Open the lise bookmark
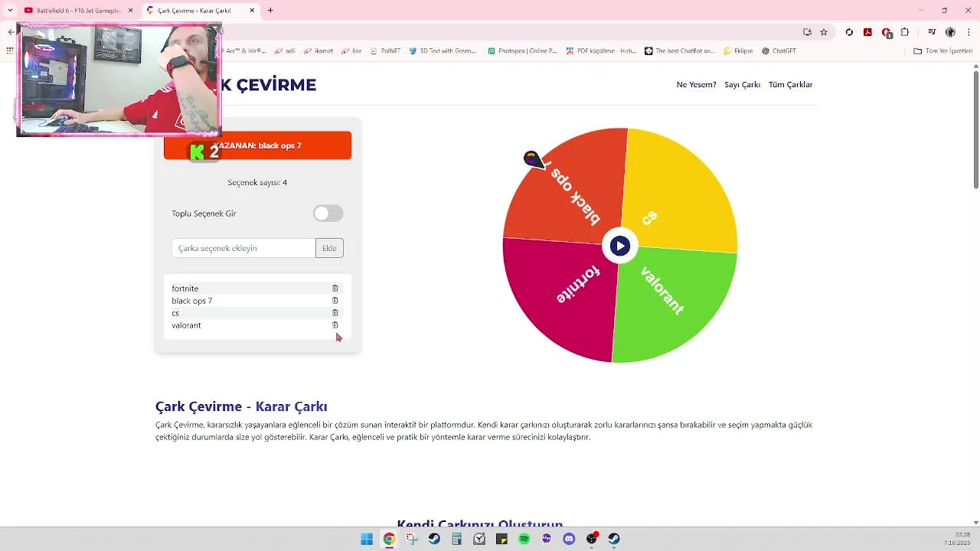This screenshot has width=980, height=551. pos(351,51)
